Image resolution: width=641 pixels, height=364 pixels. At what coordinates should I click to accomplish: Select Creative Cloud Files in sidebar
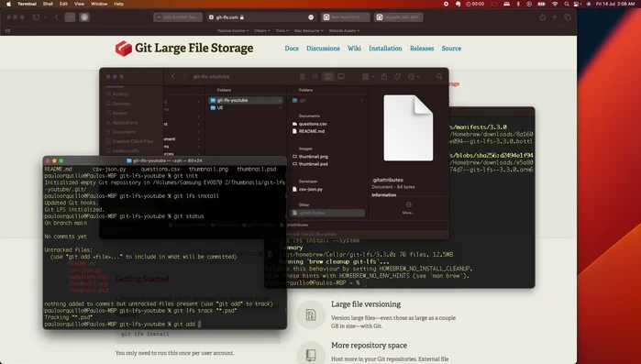tap(129, 141)
